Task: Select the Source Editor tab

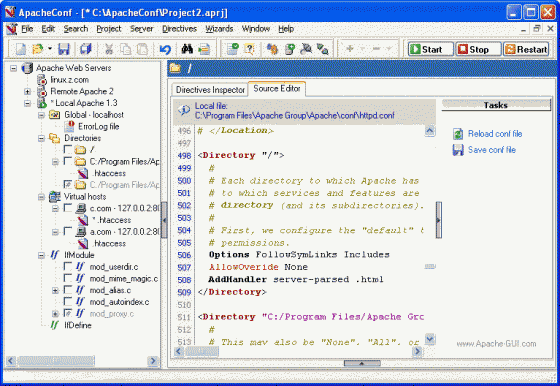Action: point(277,89)
